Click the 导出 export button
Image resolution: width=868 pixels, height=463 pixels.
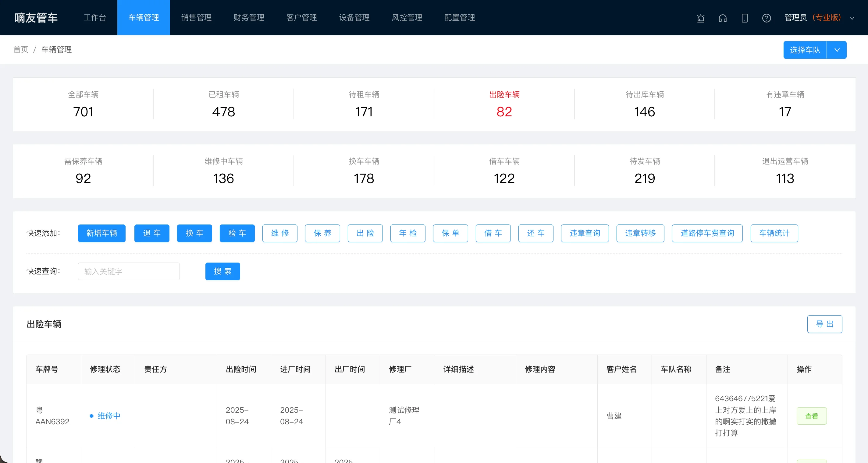coord(824,324)
